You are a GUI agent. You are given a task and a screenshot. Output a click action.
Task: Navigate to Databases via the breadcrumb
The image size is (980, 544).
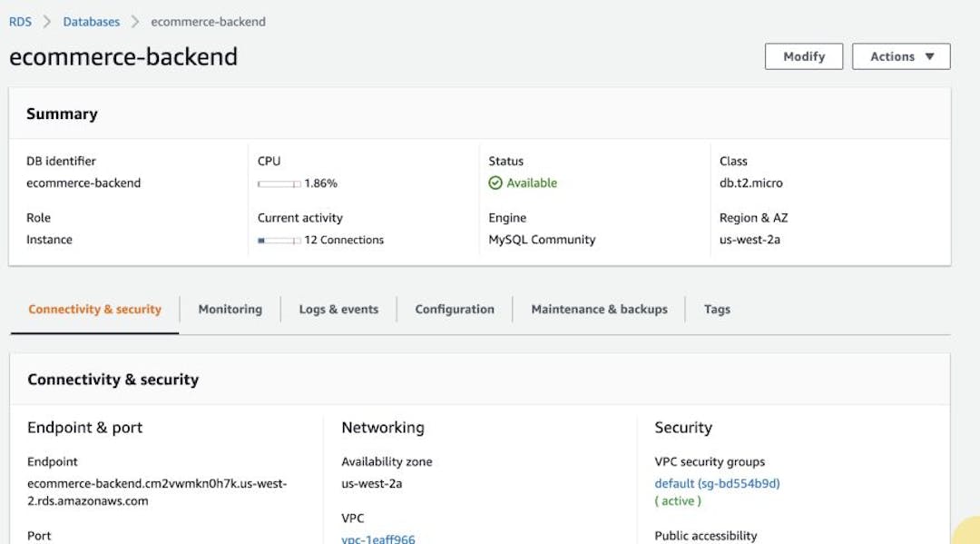(x=91, y=21)
